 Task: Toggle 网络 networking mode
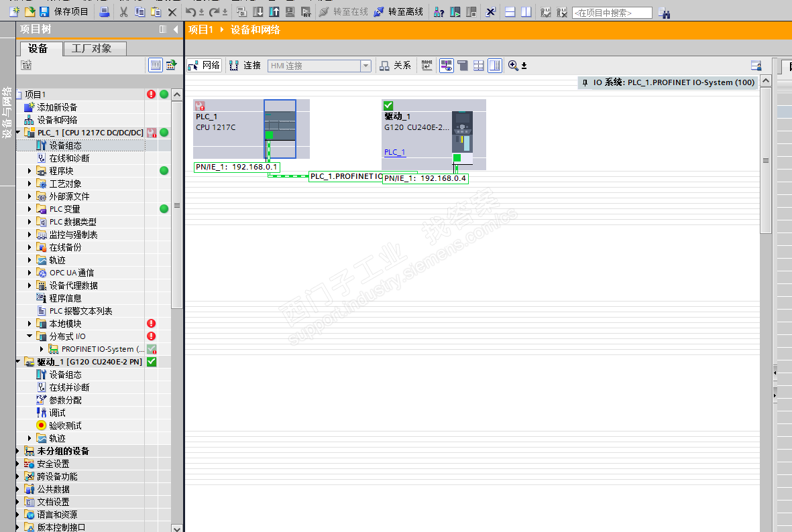click(204, 65)
